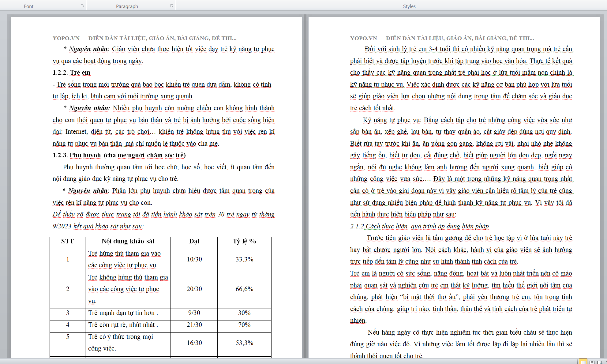
Task: Open the Font dialog box launcher
Action: coord(82,6)
